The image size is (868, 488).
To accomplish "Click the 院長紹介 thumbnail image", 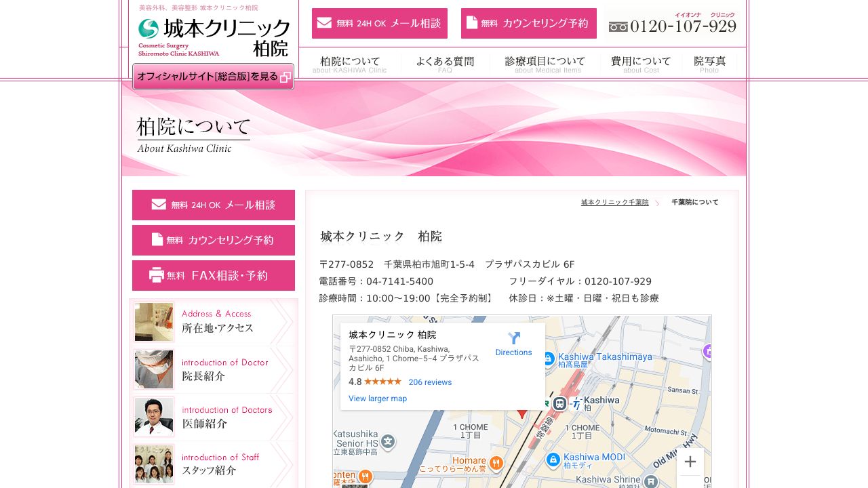I will pos(153,369).
